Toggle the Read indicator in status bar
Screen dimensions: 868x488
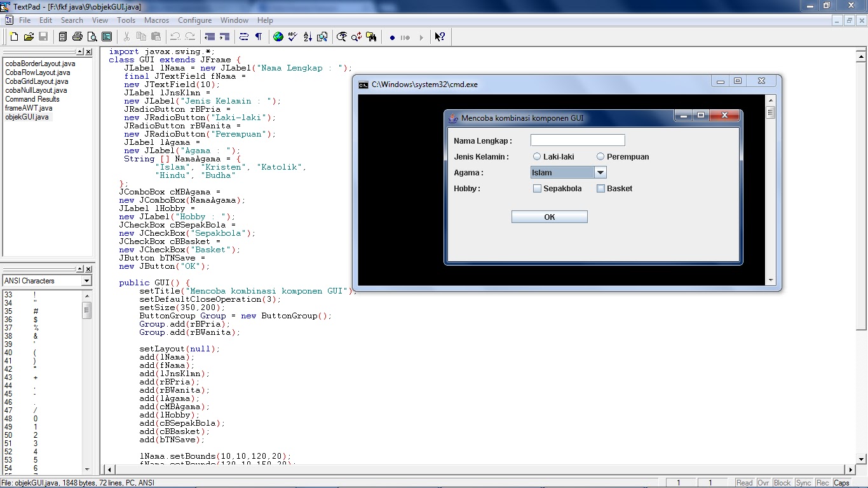point(744,483)
